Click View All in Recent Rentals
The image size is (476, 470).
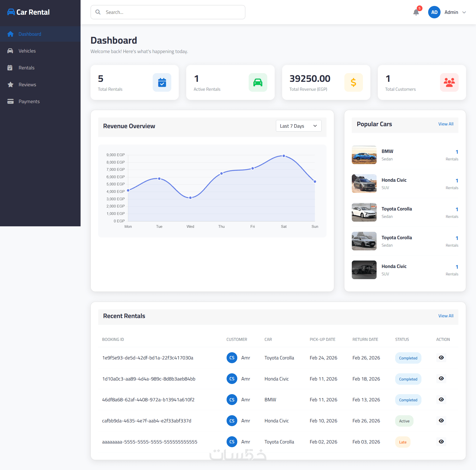tap(446, 316)
